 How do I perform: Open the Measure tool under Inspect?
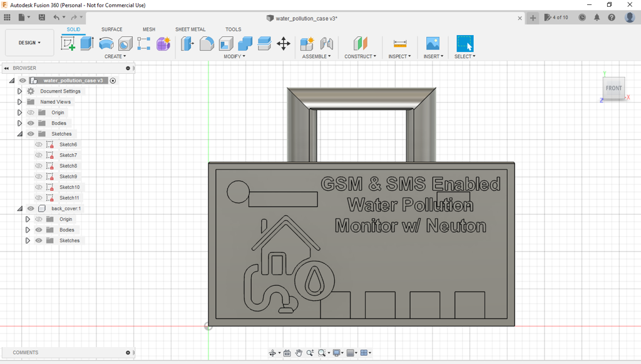tap(399, 43)
